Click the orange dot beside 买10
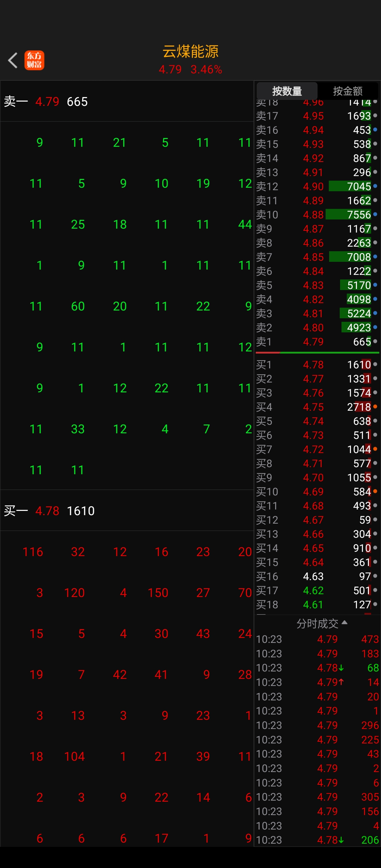Viewport: 381px width, 868px height. coord(375,491)
